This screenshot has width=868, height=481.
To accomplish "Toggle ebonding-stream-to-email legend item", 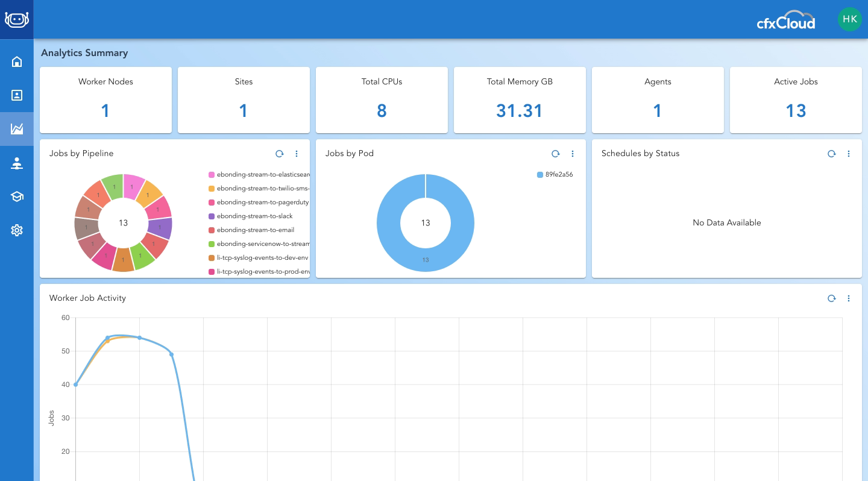I will click(x=251, y=230).
